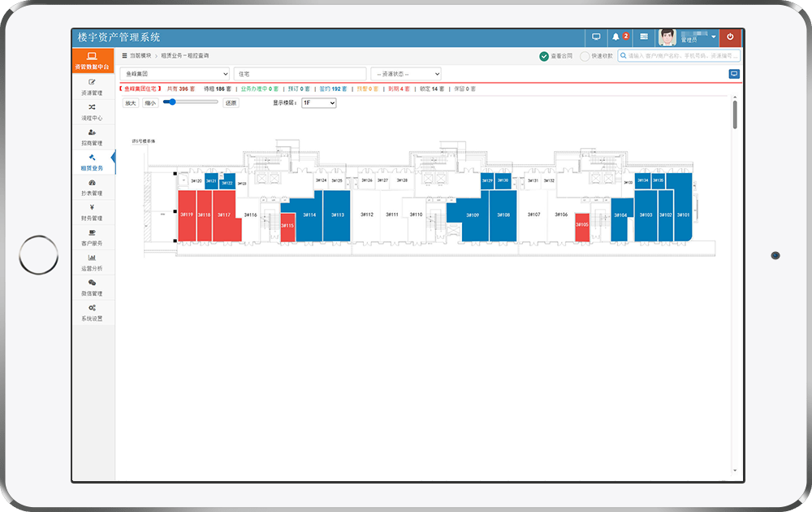This screenshot has width=812, height=512.
Task: Open the 鱼峰集团 project dropdown
Action: (175, 74)
